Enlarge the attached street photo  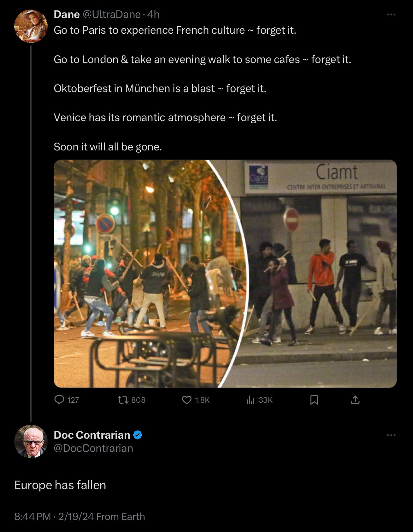[x=225, y=274]
